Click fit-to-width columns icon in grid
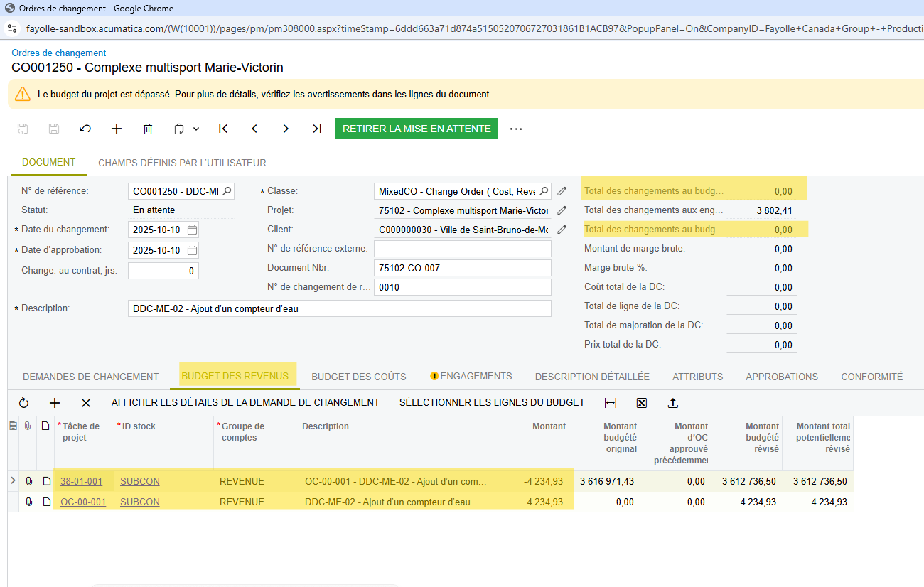Screen dimensions: 924x587 click(x=611, y=403)
